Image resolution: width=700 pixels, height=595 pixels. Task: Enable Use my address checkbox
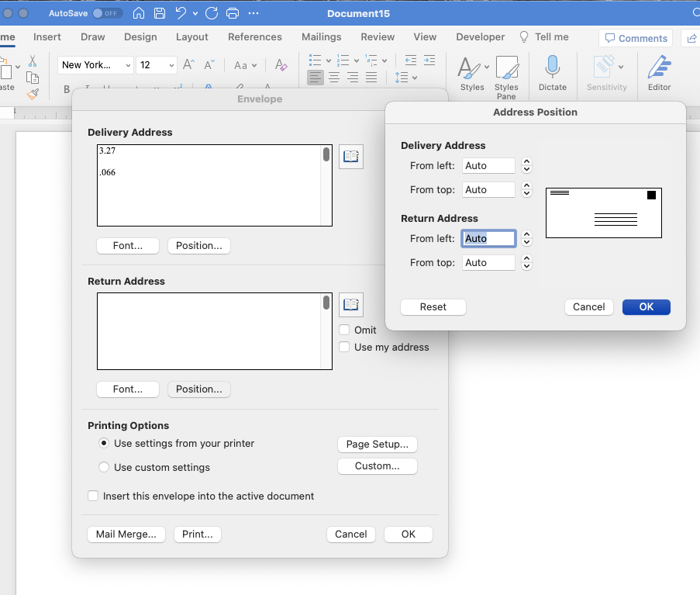344,347
